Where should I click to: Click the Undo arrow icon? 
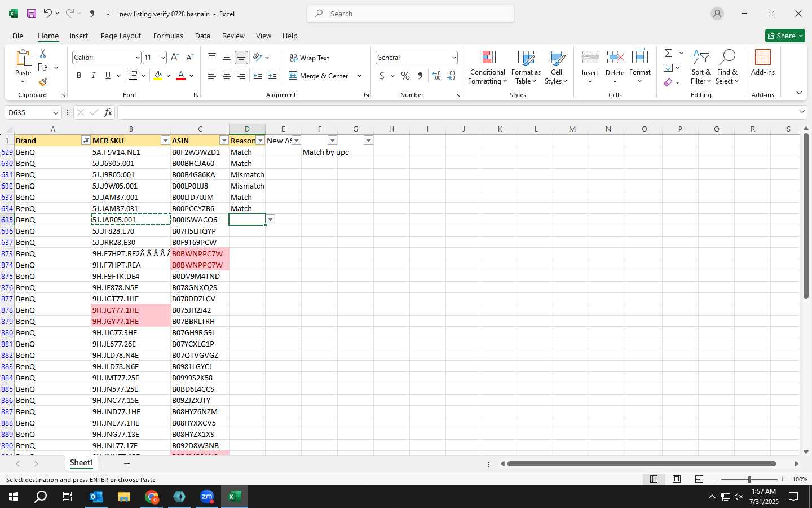tap(48, 14)
